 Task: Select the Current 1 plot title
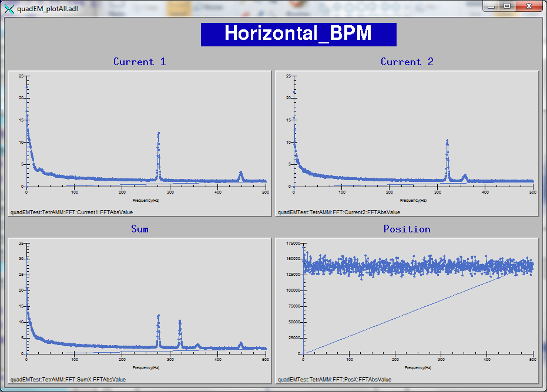click(x=139, y=62)
